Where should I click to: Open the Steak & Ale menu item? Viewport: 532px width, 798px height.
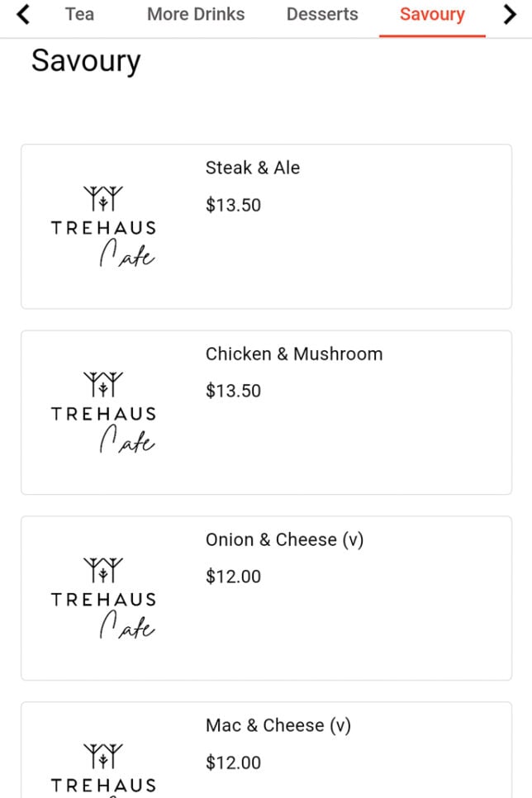pyautogui.click(x=254, y=168)
